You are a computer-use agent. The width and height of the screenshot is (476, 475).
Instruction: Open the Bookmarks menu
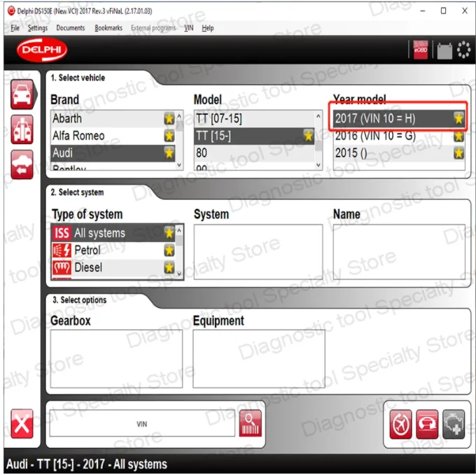108,28
